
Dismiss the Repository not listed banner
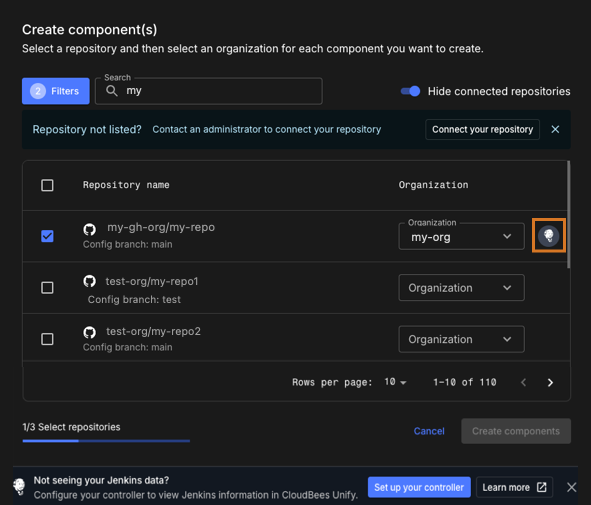click(555, 129)
